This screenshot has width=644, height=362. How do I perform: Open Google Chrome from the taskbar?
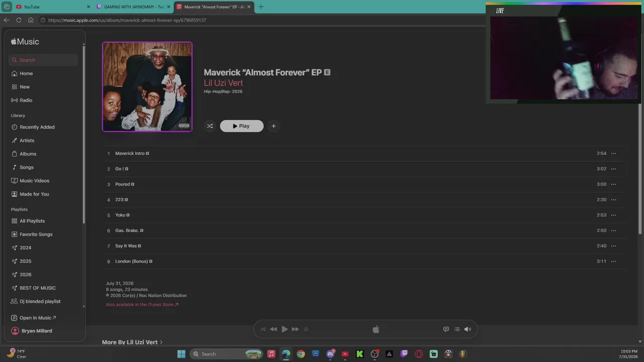tap(301, 354)
